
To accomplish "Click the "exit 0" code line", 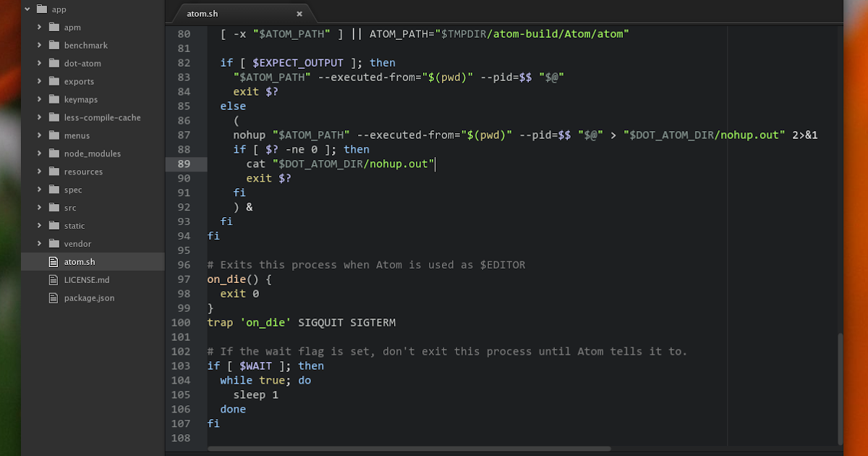I will (239, 294).
